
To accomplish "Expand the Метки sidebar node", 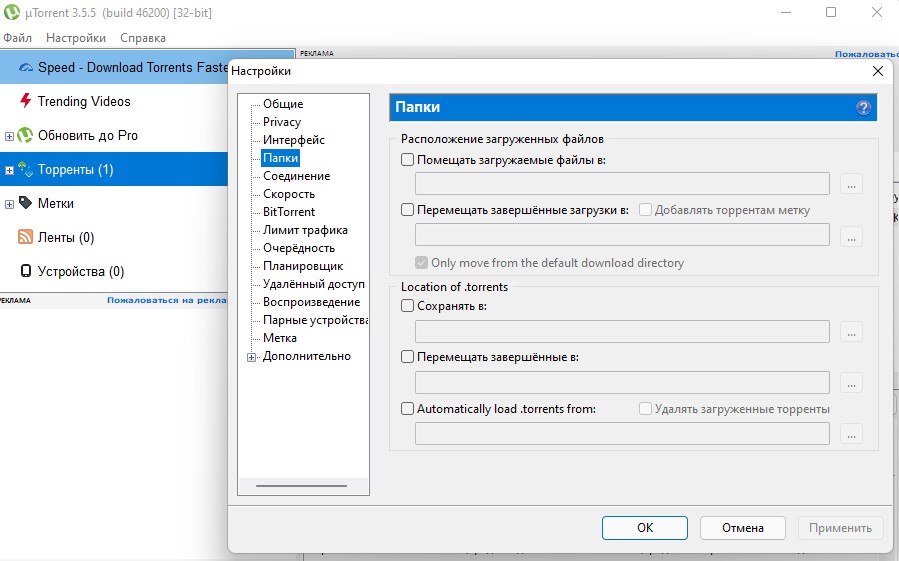I will 9,204.
